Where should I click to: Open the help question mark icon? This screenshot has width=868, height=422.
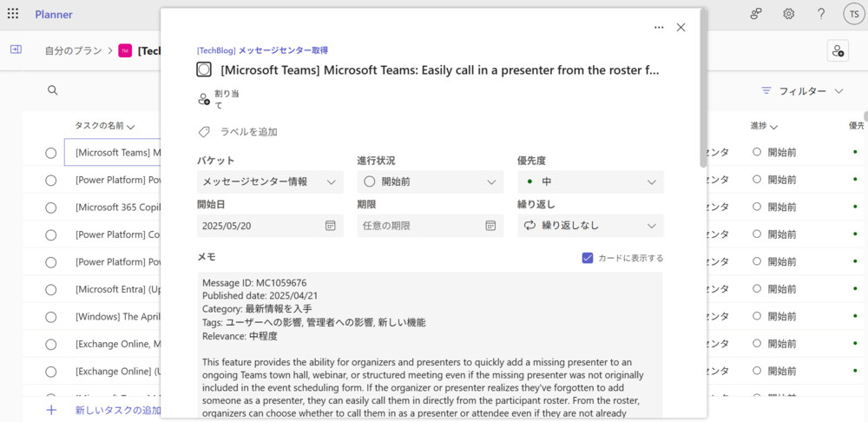tap(821, 14)
